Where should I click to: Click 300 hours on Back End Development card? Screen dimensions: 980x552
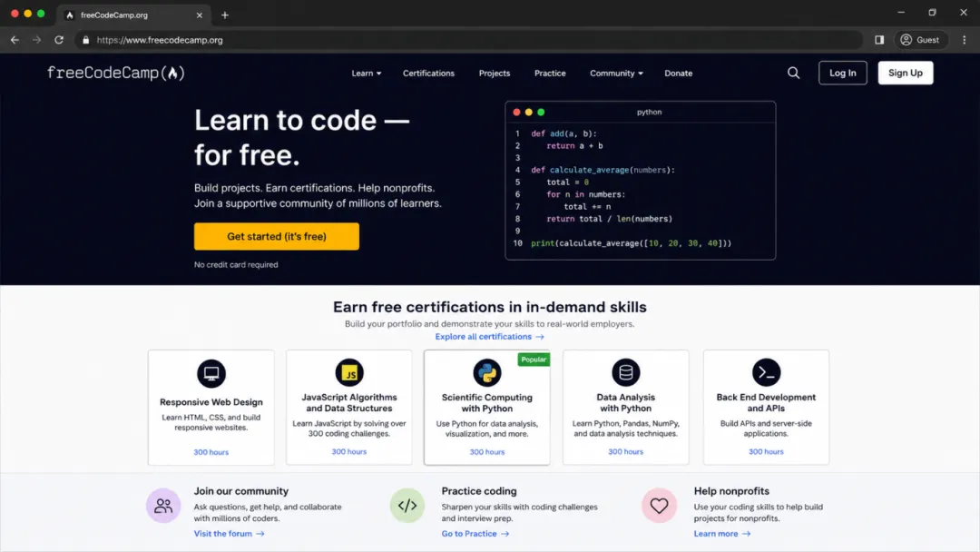(766, 451)
